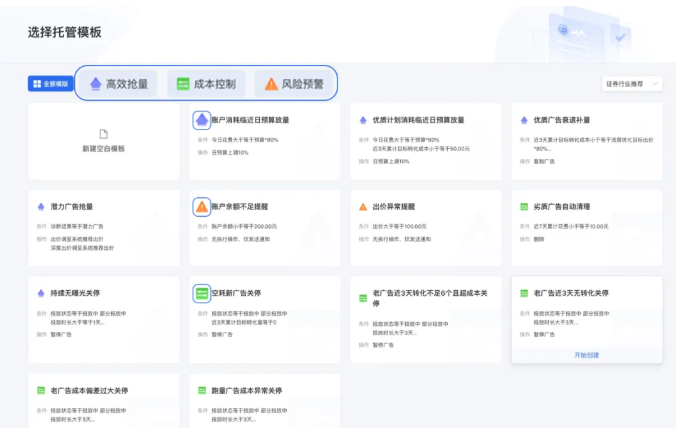This screenshot has height=443, width=688.
Task: Select the 账户消耗临近日预算放量 template title
Action: 251,120
